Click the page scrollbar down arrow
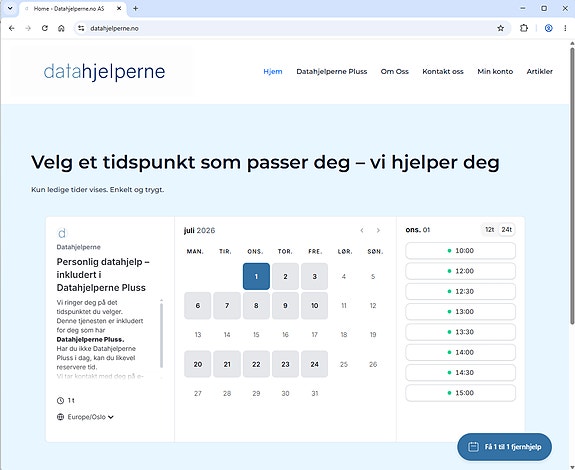 pyautogui.click(x=572, y=467)
